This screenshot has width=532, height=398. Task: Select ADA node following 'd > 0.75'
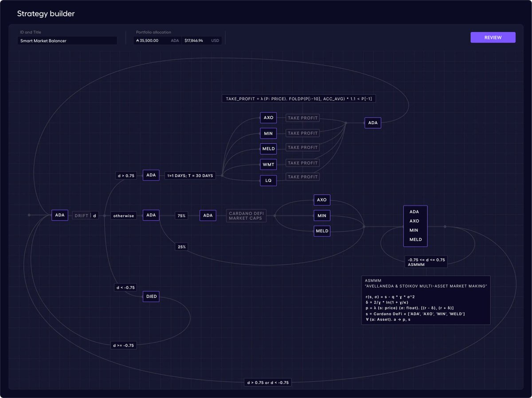coord(151,175)
